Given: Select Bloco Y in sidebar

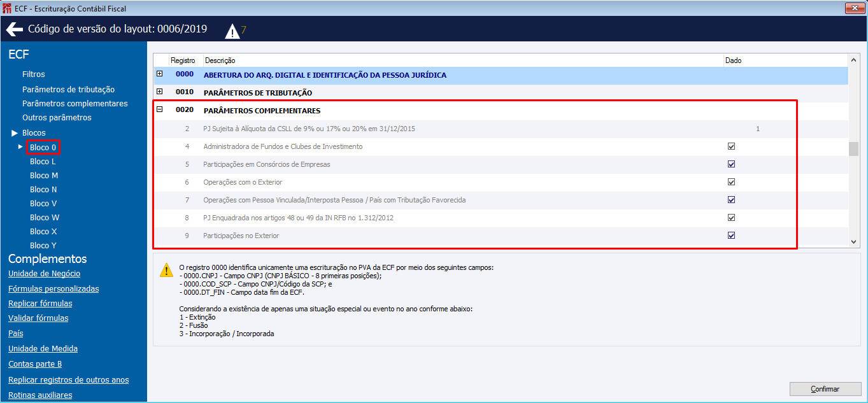Looking at the screenshot, I should (x=43, y=246).
